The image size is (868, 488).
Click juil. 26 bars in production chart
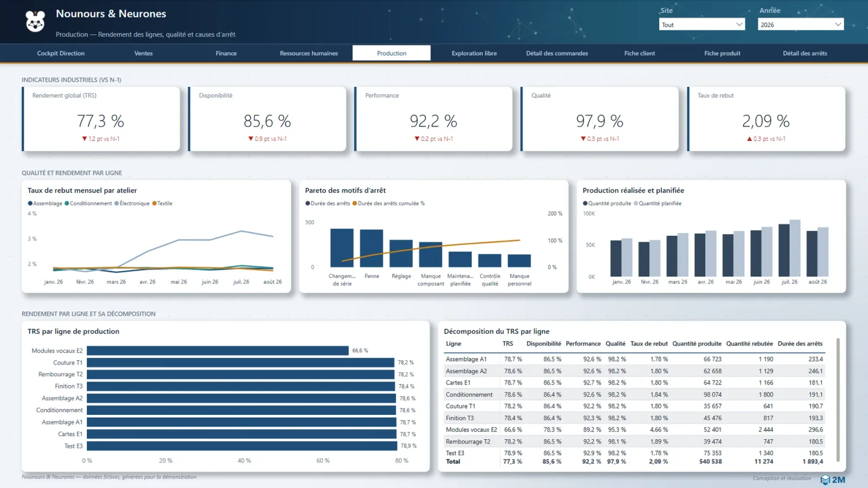click(x=789, y=248)
